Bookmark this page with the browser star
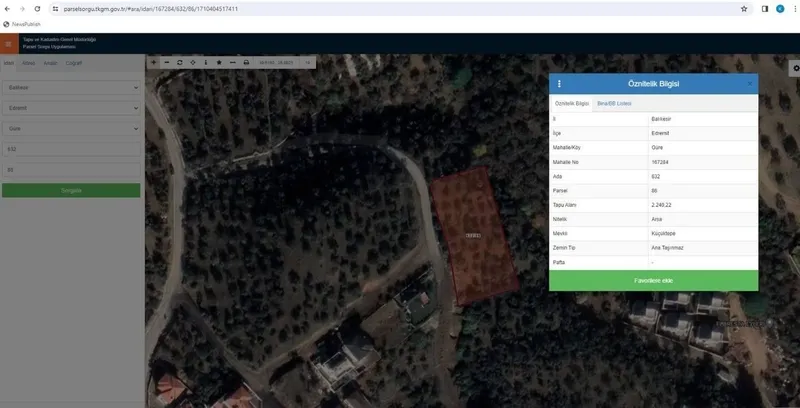The height and width of the screenshot is (408, 800). pos(744,8)
